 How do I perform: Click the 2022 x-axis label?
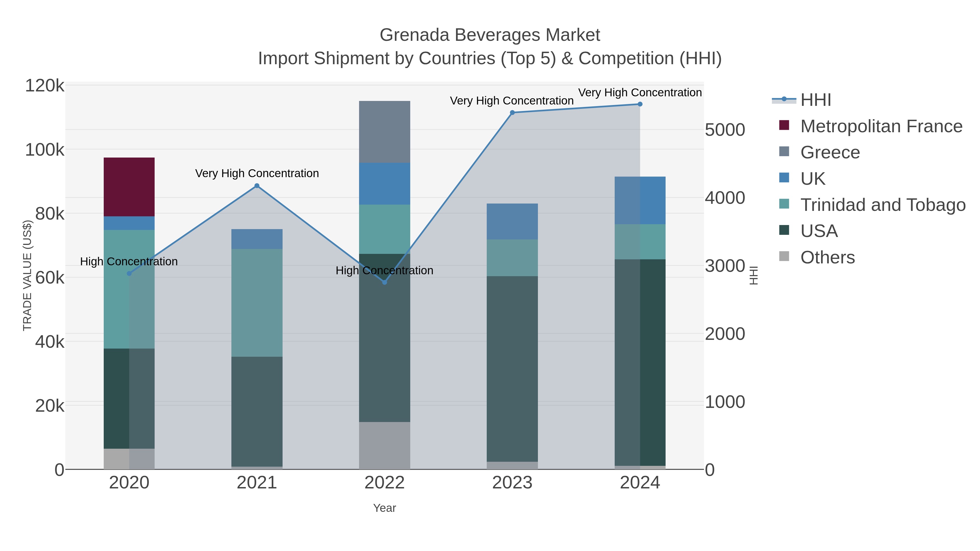[x=385, y=483]
